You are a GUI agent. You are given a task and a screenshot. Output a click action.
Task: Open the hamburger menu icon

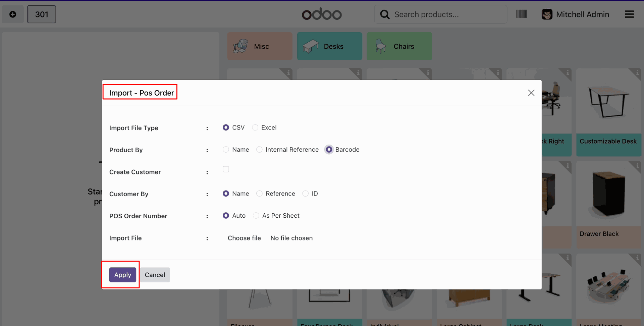[x=629, y=14]
